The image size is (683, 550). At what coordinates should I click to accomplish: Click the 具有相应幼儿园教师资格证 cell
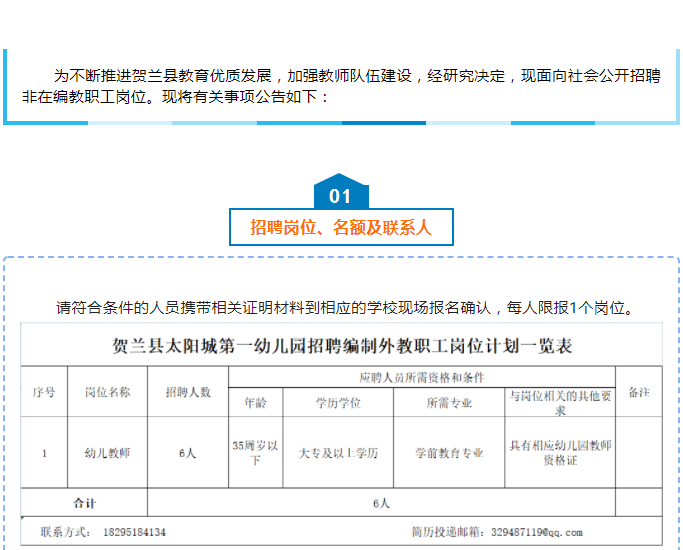(x=560, y=453)
